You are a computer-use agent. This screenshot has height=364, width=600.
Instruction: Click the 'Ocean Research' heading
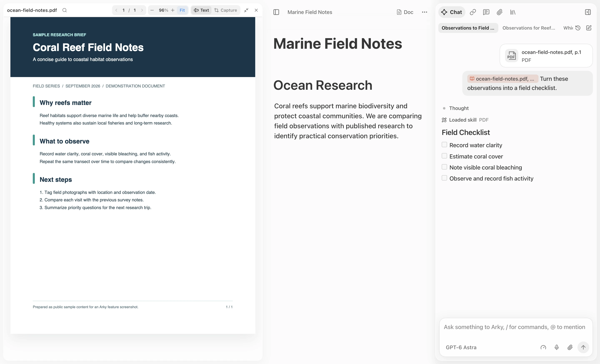[x=323, y=85]
